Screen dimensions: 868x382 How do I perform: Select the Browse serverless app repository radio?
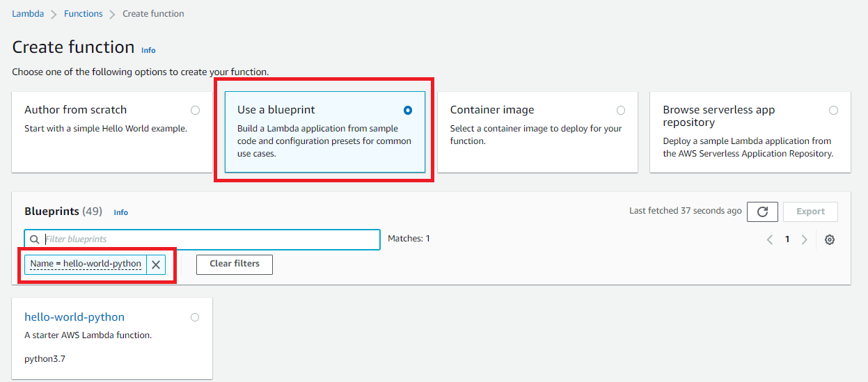(833, 110)
